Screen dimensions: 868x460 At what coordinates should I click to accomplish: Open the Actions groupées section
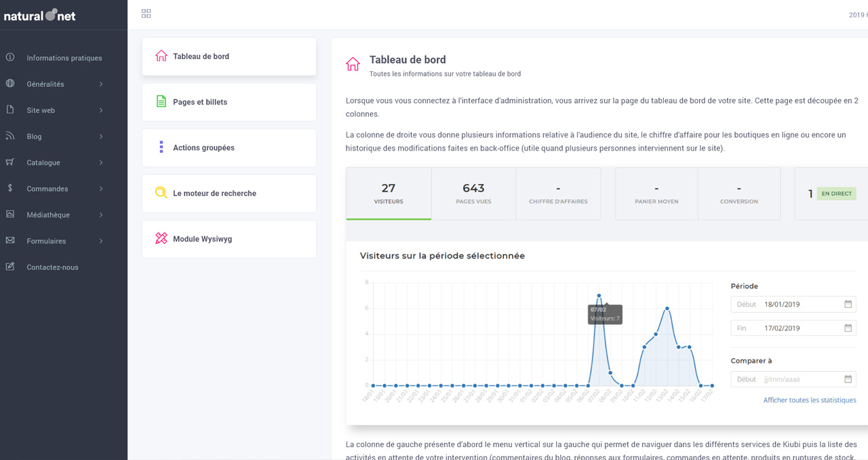tap(229, 147)
